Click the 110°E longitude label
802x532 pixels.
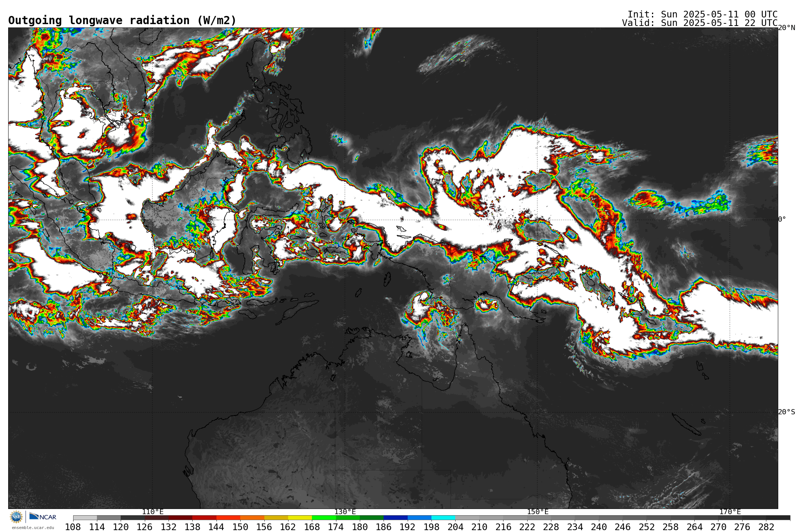coord(153,512)
